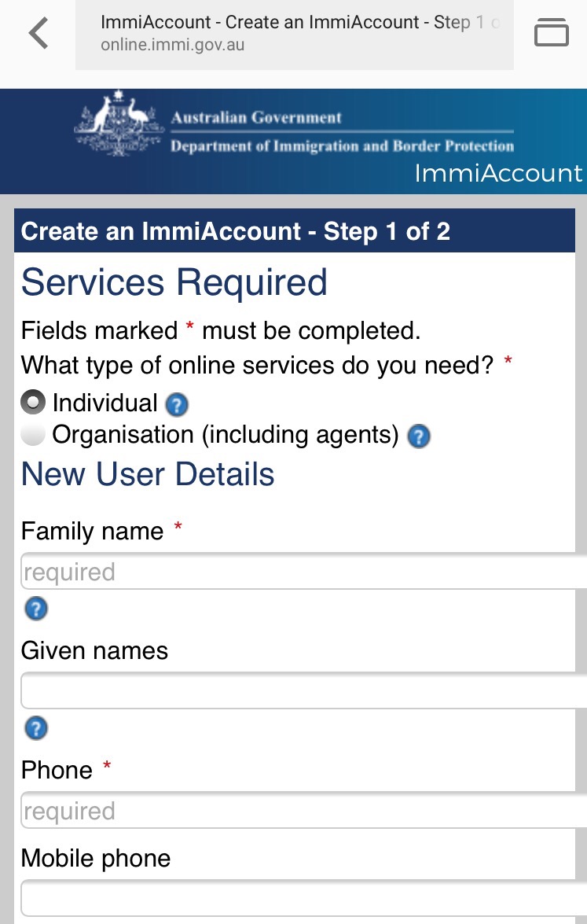Click help icon below Given names field

(36, 728)
